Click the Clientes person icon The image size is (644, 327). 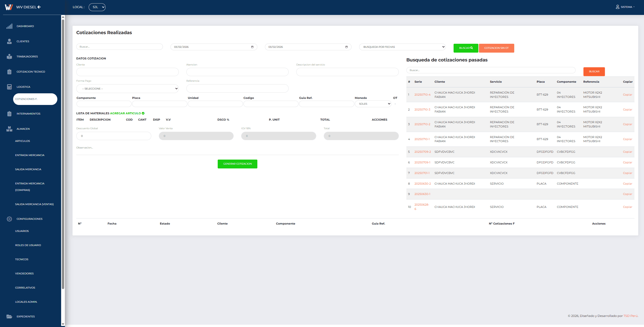(9, 41)
